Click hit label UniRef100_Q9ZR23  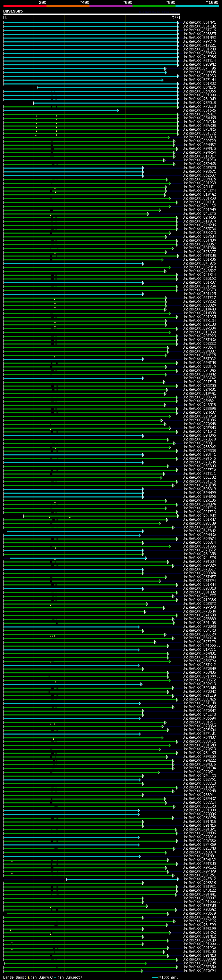click(x=199, y=336)
